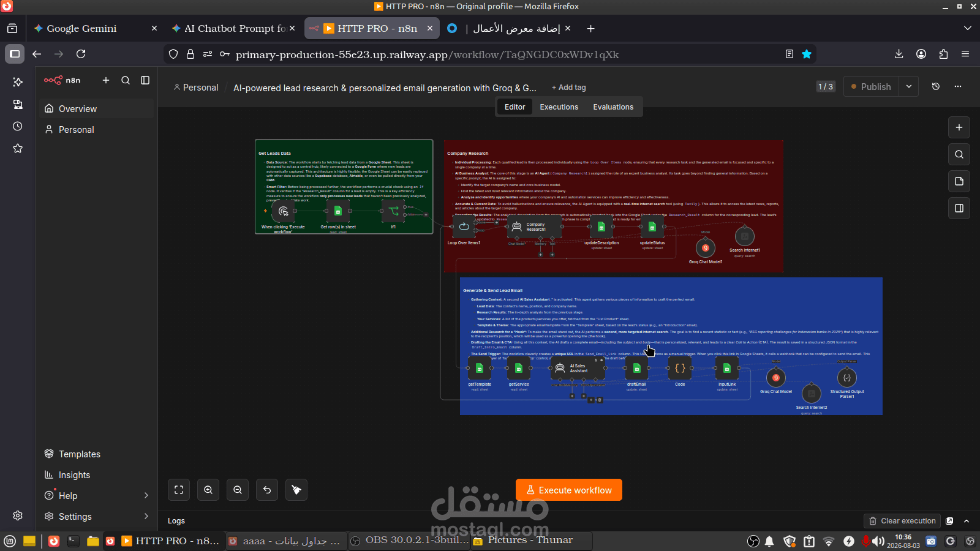The width and height of the screenshot is (980, 551).
Task: Zoom in on the canvas
Action: pyautogui.click(x=208, y=490)
